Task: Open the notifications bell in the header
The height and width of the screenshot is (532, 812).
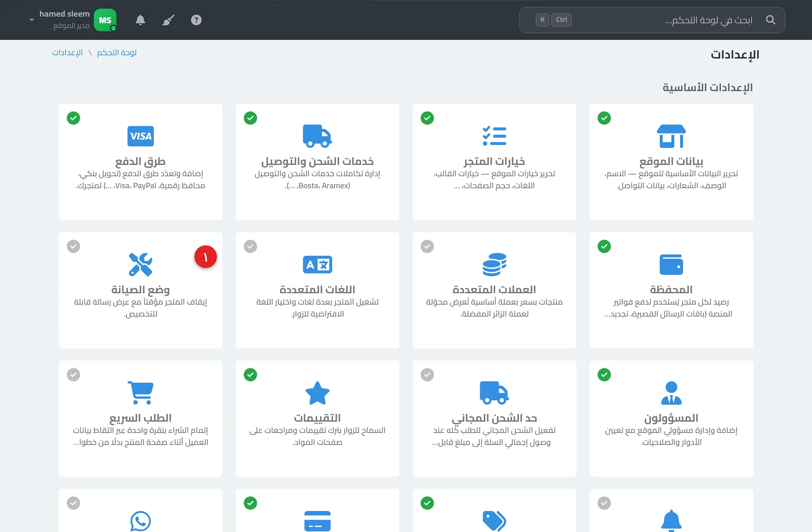Action: click(x=140, y=20)
